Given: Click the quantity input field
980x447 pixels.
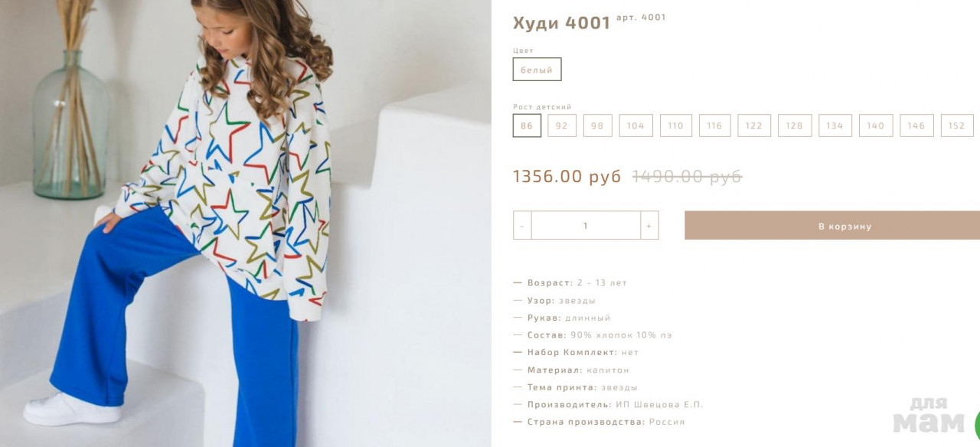Looking at the screenshot, I should click(x=586, y=226).
